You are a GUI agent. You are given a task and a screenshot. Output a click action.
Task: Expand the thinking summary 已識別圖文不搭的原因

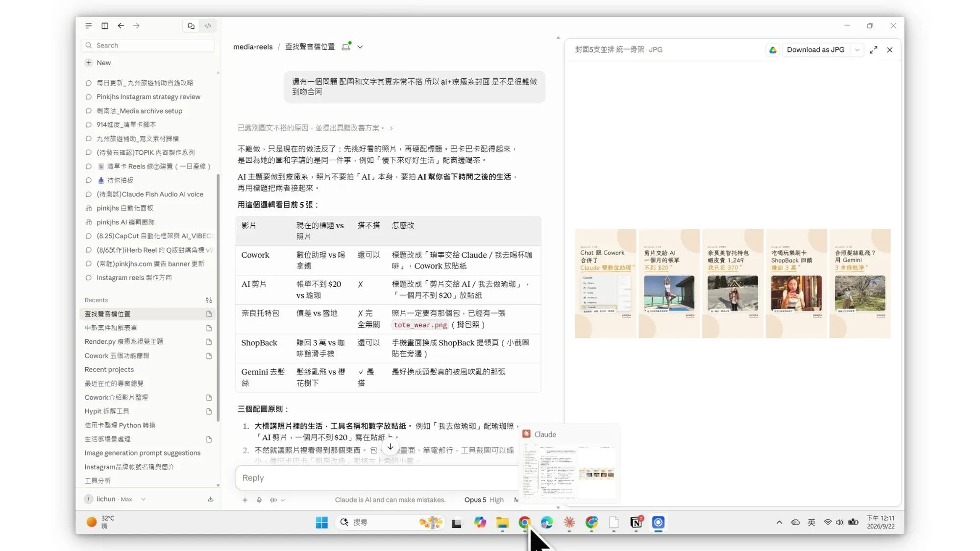click(x=315, y=128)
